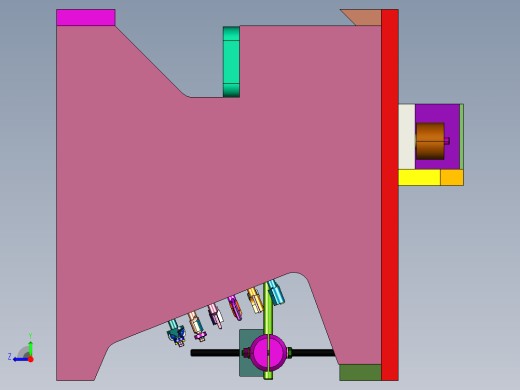Select the magenta block at the top-left corner
Image resolution: width=520 pixels, height=390 pixels.
(x=86, y=17)
